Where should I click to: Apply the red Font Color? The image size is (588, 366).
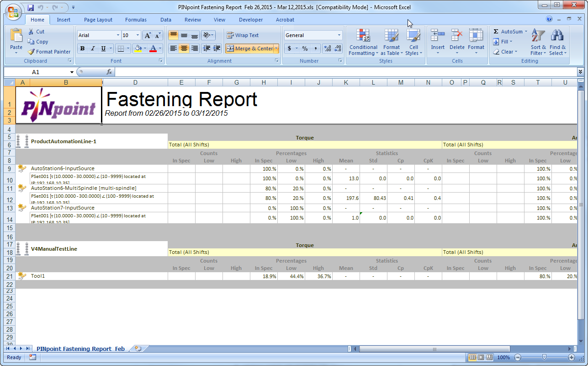coord(154,48)
